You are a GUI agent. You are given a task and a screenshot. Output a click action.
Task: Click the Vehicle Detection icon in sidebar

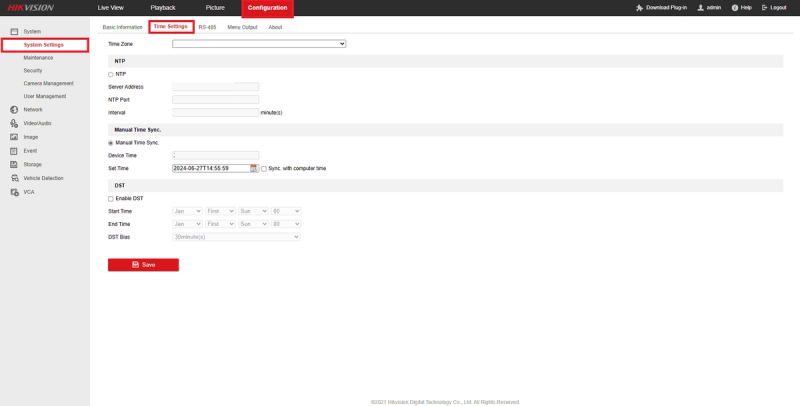14,179
